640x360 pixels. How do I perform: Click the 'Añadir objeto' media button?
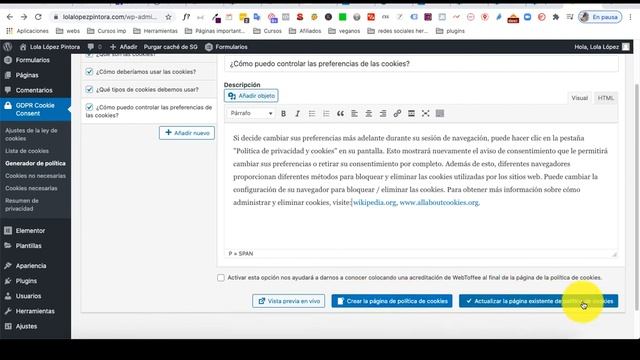[x=251, y=96]
